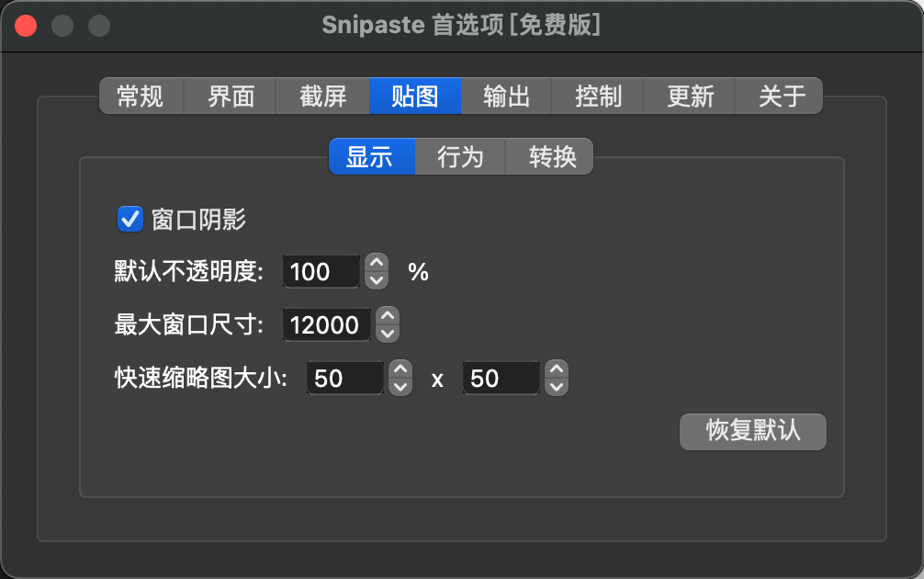Increase default opacity with up arrow
This screenshot has height=579, width=924.
tap(377, 264)
